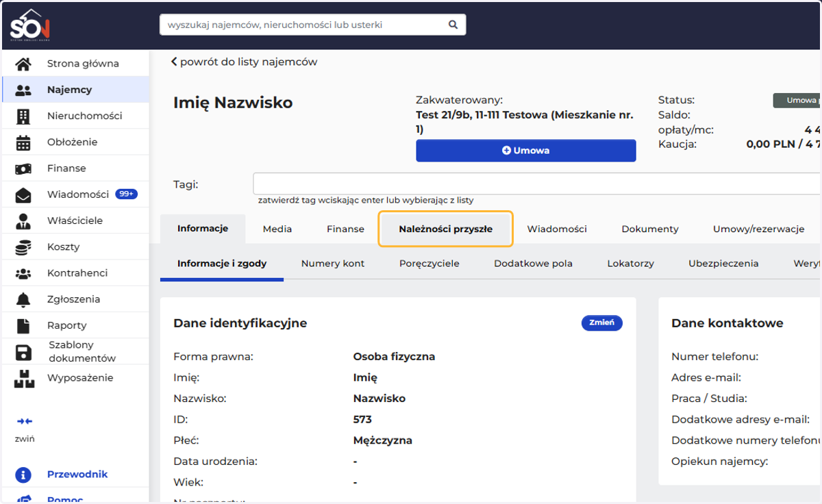The height and width of the screenshot is (504, 822).
Task: Click the file icon beside Raporty
Action: coord(23,326)
